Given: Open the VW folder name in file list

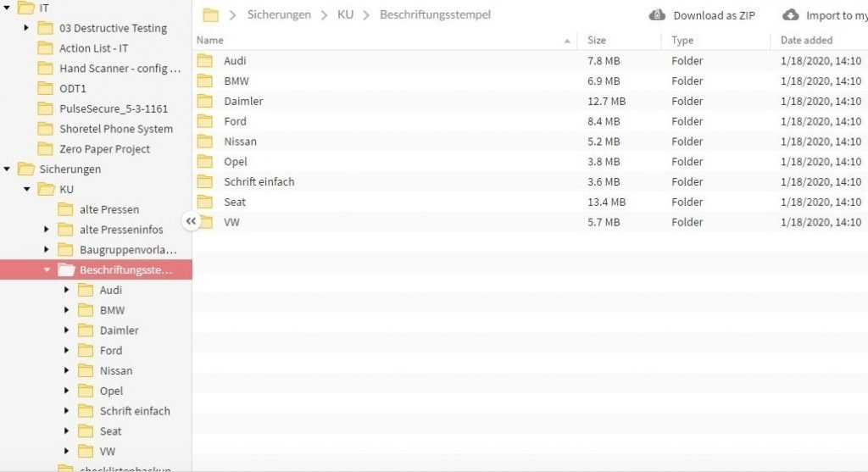Looking at the screenshot, I should click(x=231, y=222).
